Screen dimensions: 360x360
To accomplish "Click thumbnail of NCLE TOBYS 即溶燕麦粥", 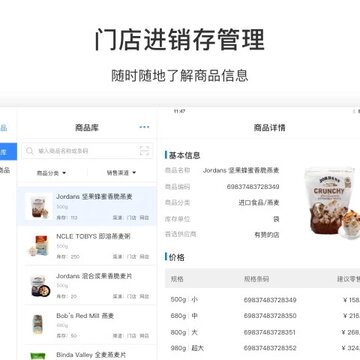I will pyautogui.click(x=39, y=246).
